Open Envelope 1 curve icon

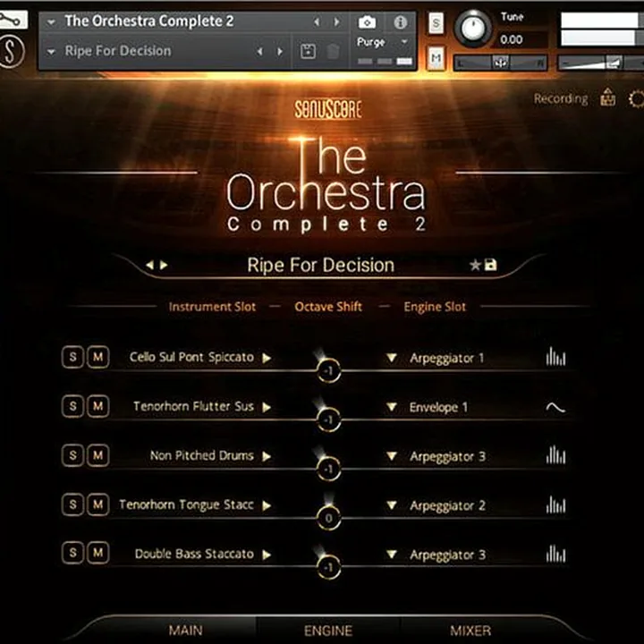(555, 407)
